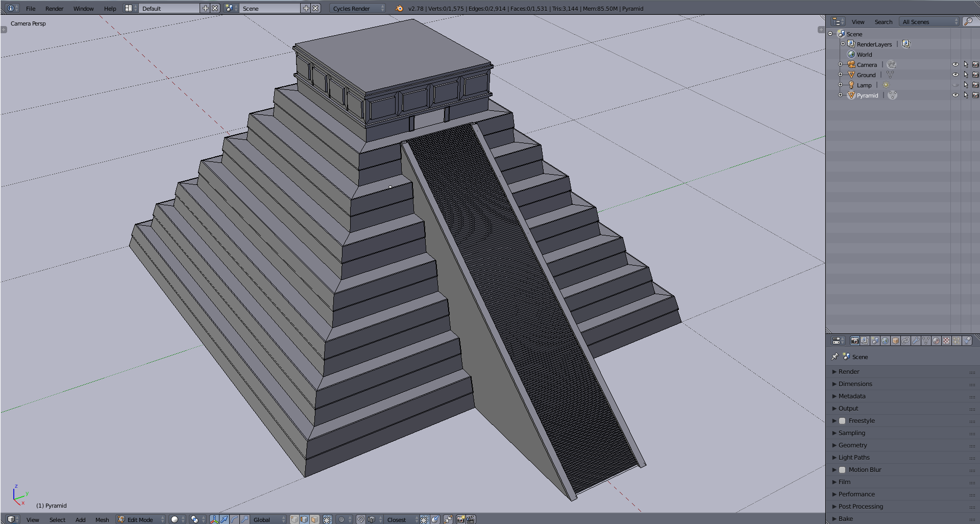Switch to the Material properties tab
980x524 pixels.
(936, 341)
